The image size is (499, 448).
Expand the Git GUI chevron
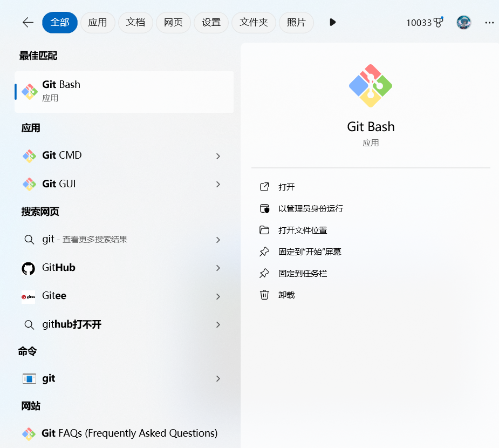(218, 184)
